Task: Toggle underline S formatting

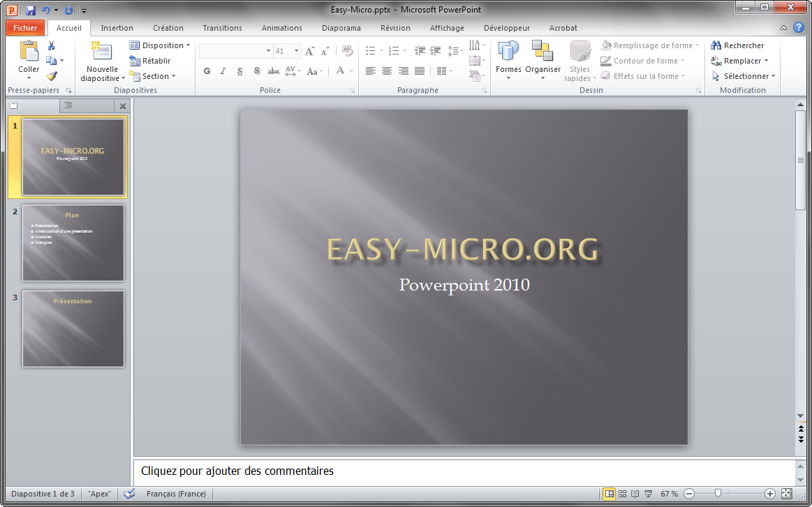Action: [x=239, y=71]
